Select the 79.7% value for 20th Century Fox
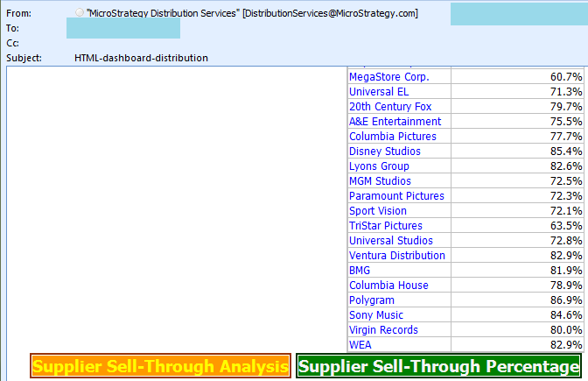 click(566, 107)
